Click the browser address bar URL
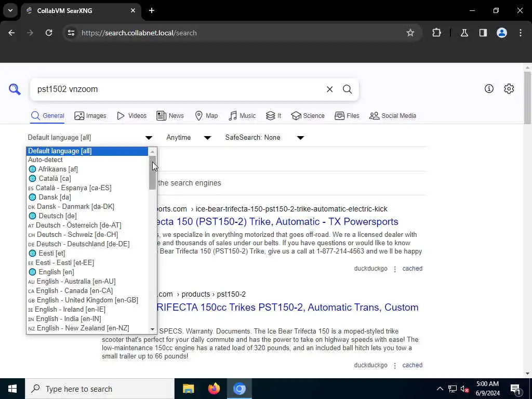The width and height of the screenshot is (532, 399). click(139, 33)
